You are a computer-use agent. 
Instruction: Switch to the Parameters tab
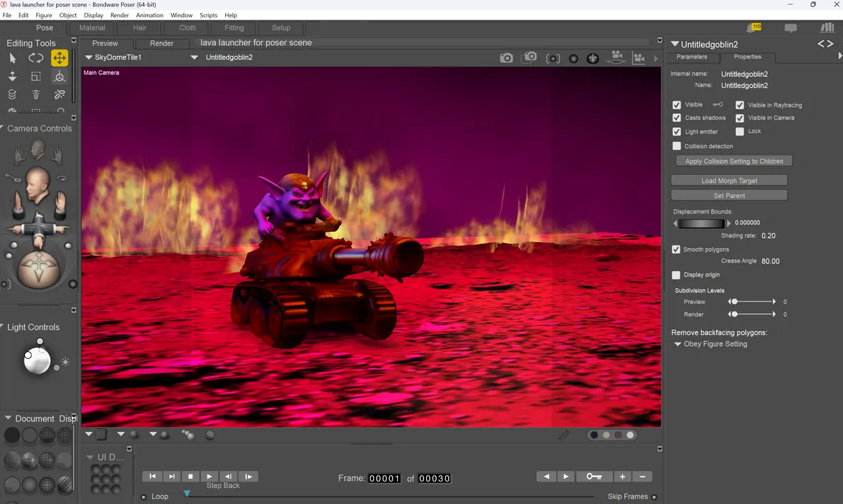click(692, 57)
